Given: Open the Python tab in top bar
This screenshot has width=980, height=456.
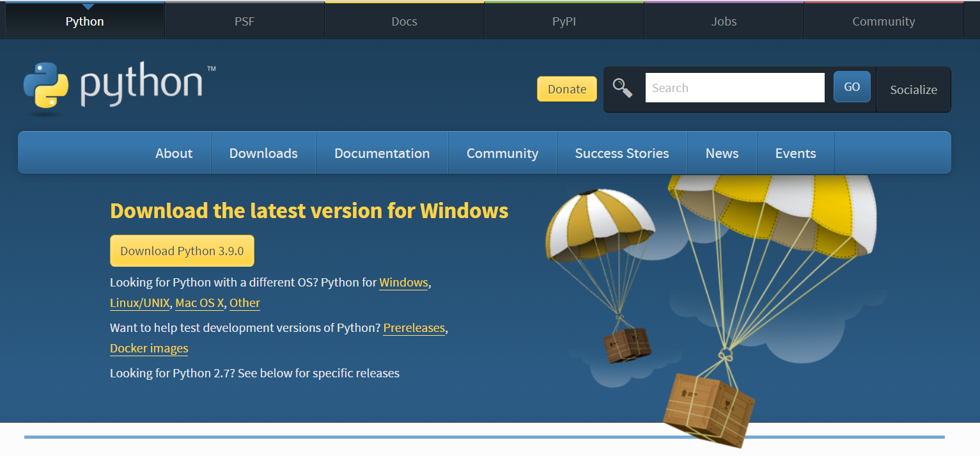Looking at the screenshot, I should [x=84, y=21].
